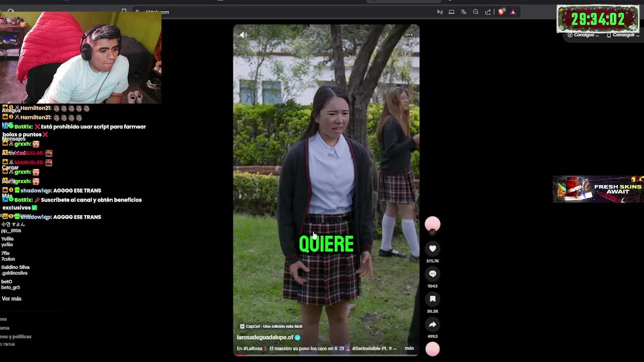The image size is (644, 362).
Task: Click the 575.7K likes count
Action: coord(432,261)
